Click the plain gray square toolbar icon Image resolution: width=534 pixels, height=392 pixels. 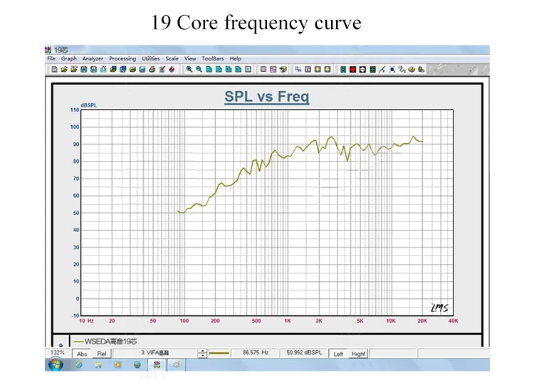[x=263, y=70]
